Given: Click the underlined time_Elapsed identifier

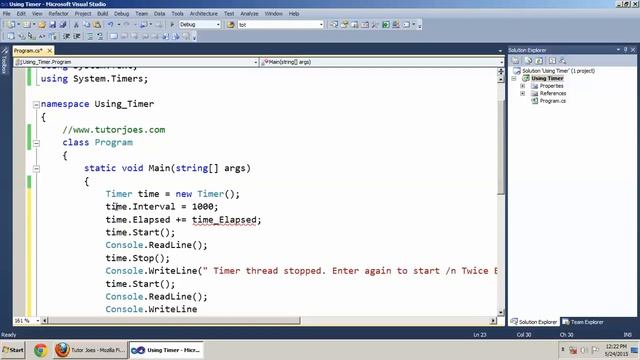Looking at the screenshot, I should point(224,220).
